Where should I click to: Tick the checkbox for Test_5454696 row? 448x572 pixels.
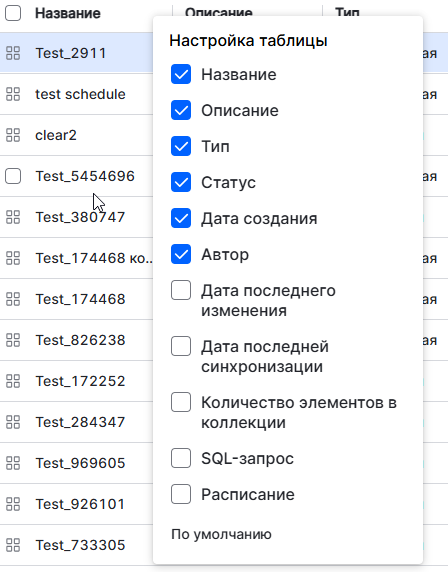13,176
